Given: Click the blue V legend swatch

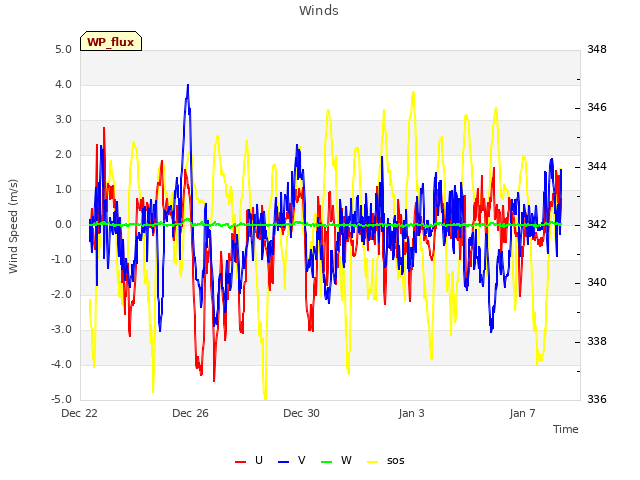Looking at the screenshot, I should pyautogui.click(x=283, y=462).
